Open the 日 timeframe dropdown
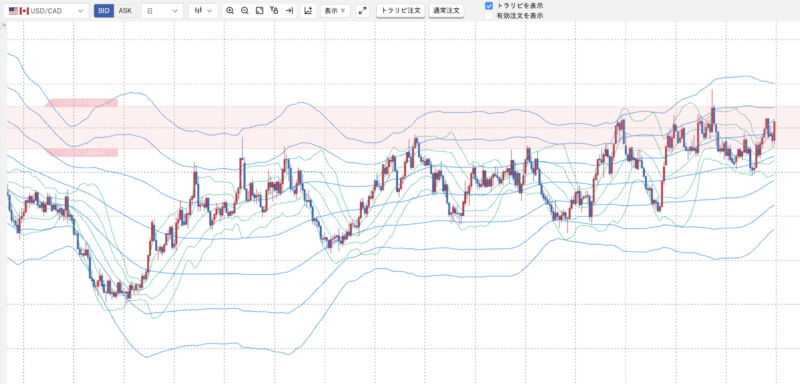 [x=162, y=11]
